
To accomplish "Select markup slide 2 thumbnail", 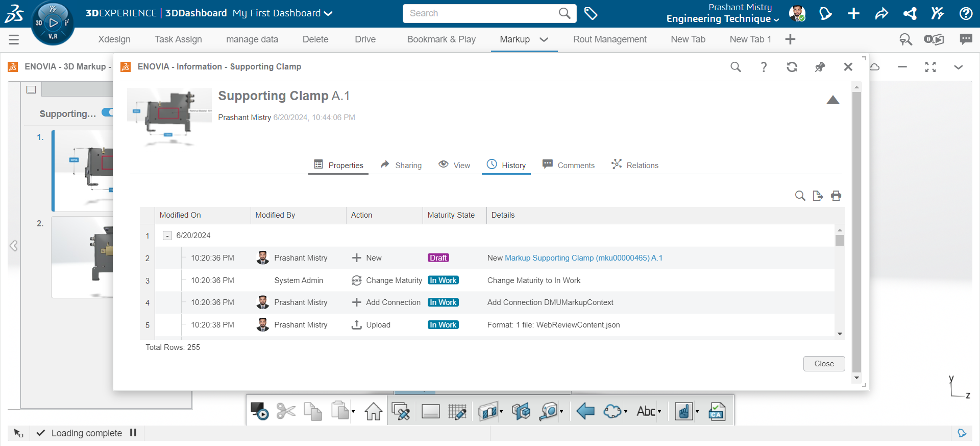I will (x=83, y=257).
